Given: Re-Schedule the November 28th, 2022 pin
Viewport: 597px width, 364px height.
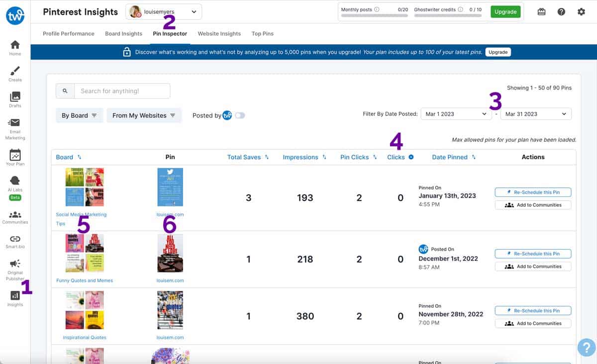Looking at the screenshot, I should [x=533, y=311].
